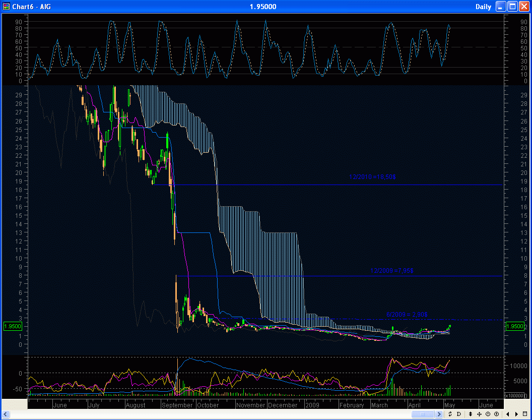Click the right 1.9500 current price tag

[515, 326]
